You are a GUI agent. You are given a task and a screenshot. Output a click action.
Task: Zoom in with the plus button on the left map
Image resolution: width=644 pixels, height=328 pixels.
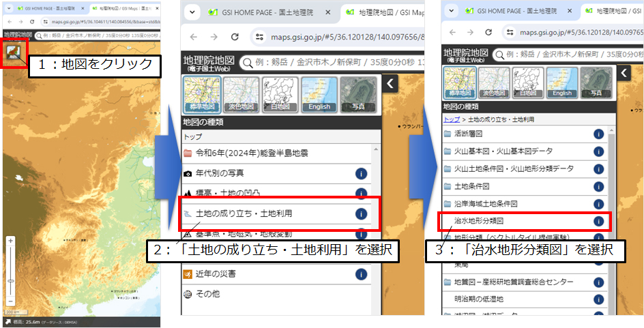pos(11,241)
